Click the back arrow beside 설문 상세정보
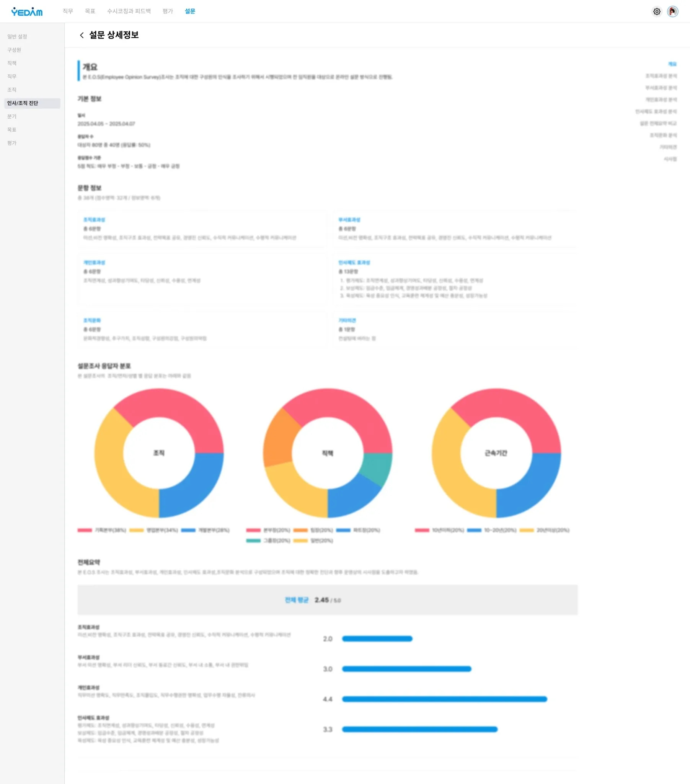The image size is (690, 784). click(81, 35)
